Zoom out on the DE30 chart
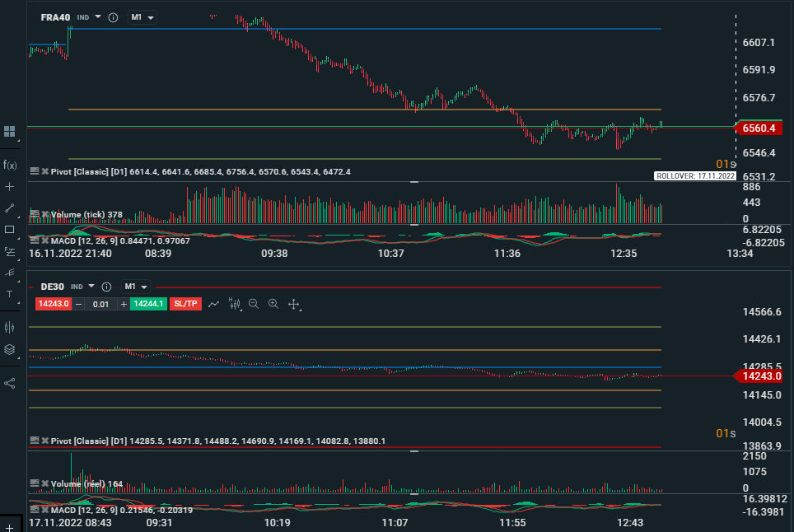Image resolution: width=794 pixels, height=532 pixels. 254,304
